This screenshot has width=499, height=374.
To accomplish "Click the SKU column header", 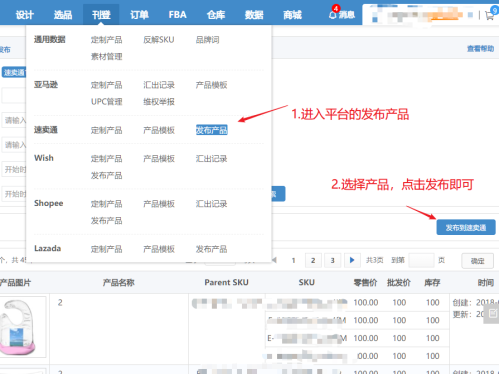I will click(306, 283).
